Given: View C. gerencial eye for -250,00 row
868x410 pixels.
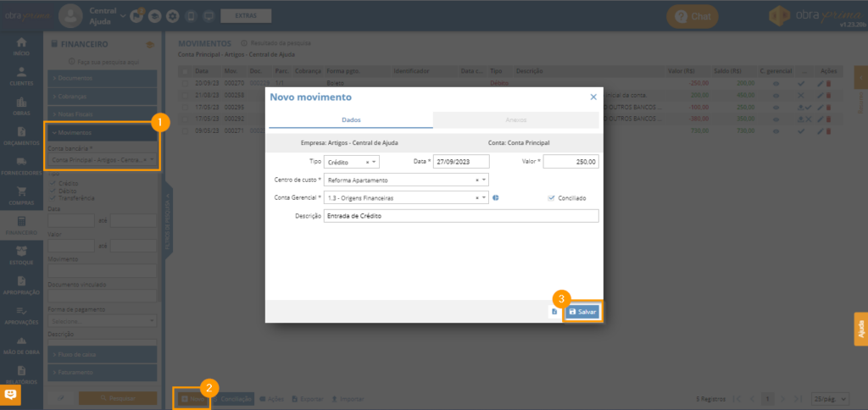Looking at the screenshot, I should (x=776, y=84).
